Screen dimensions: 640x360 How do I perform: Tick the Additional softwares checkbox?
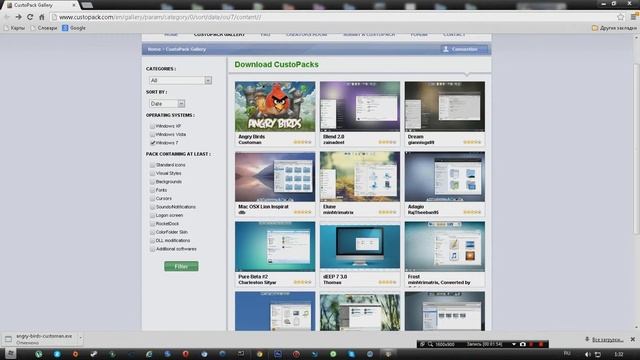(x=153, y=249)
